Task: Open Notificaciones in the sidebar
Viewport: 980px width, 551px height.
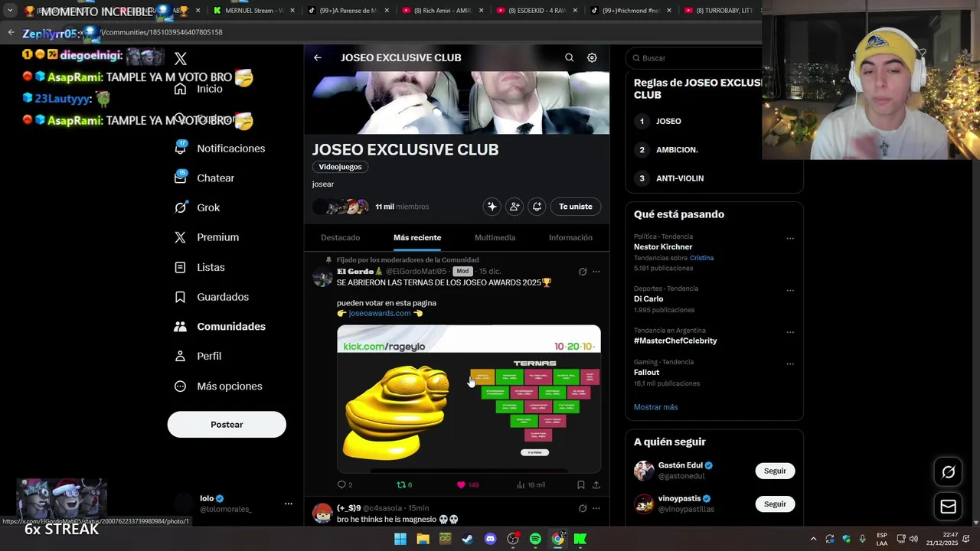Action: [220, 148]
